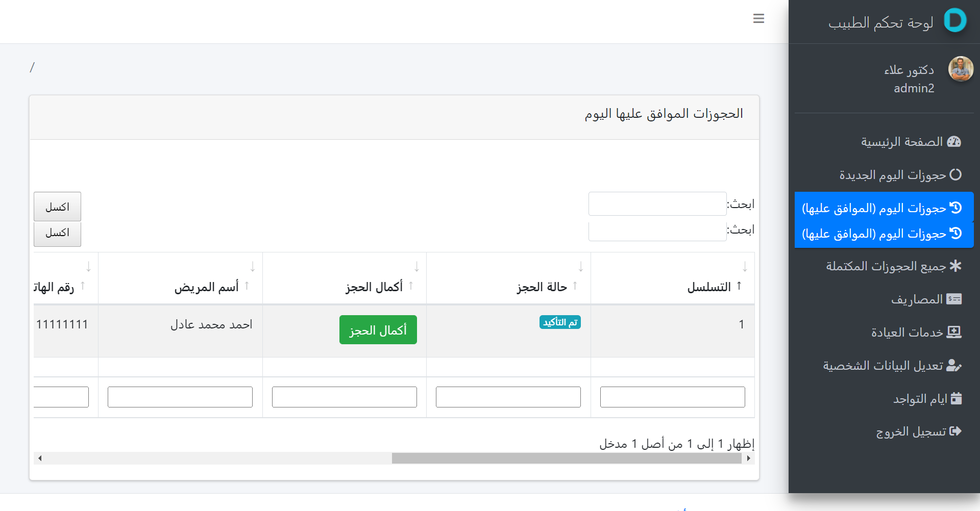Open الصفحة الرئيسية dashboard icon
980x511 pixels.
[954, 142]
